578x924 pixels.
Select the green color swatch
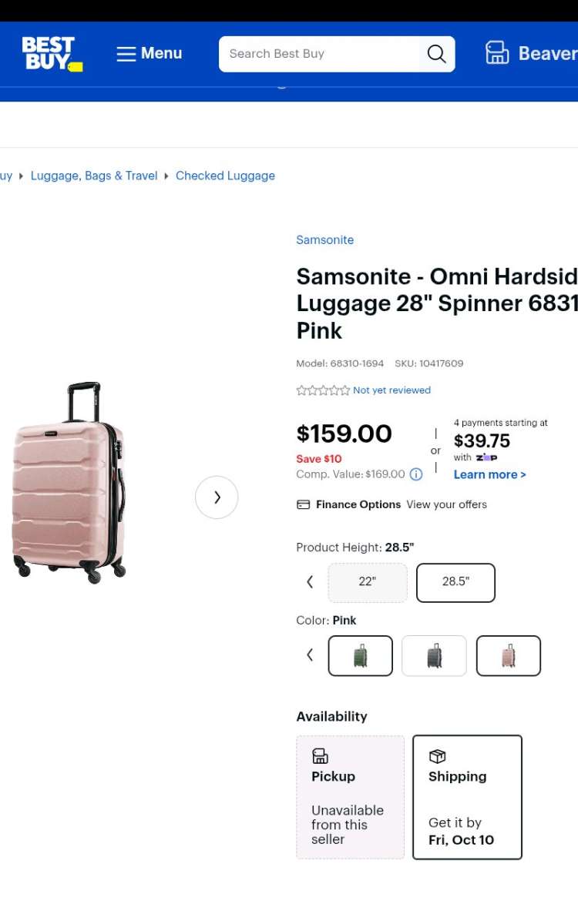tap(360, 655)
